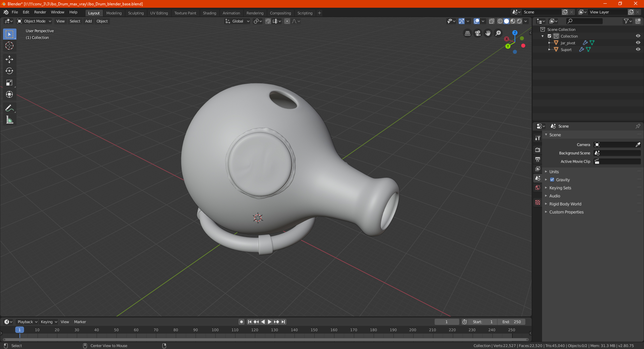Open the Render menu
Viewport: 644px width, 349px height.
pos(40,12)
